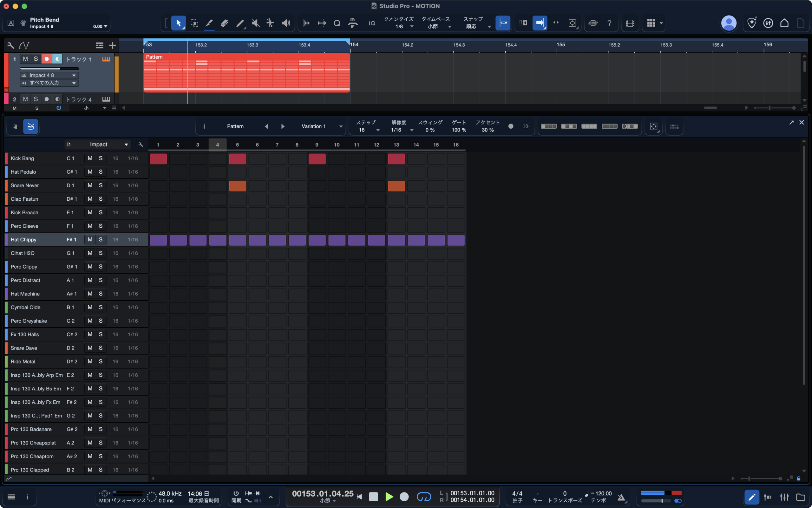Solo the Snare Never lane

click(x=101, y=185)
